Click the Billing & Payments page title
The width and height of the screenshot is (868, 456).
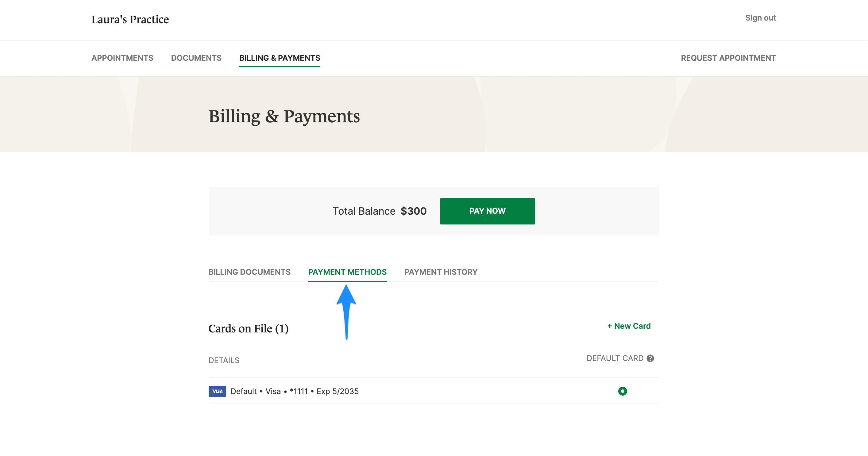pyautogui.click(x=284, y=117)
